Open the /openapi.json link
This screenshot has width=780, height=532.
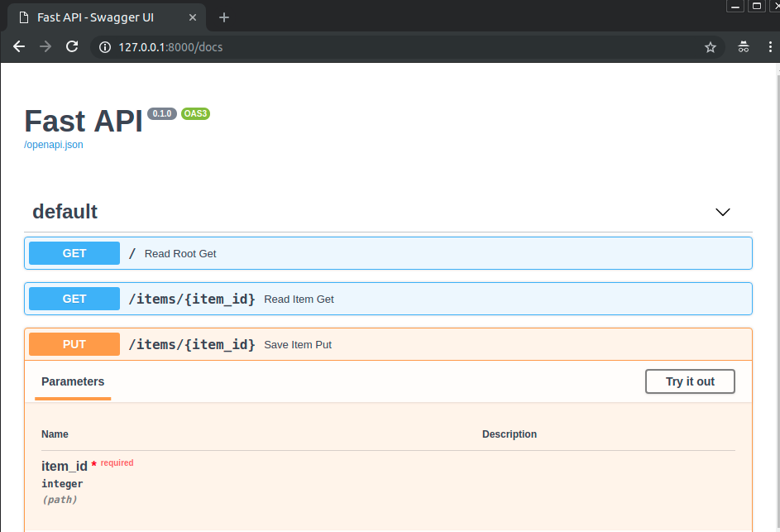coord(53,145)
